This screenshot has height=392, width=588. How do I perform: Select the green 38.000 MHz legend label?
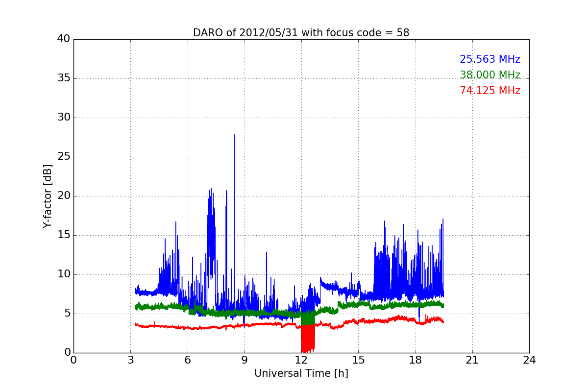(490, 75)
